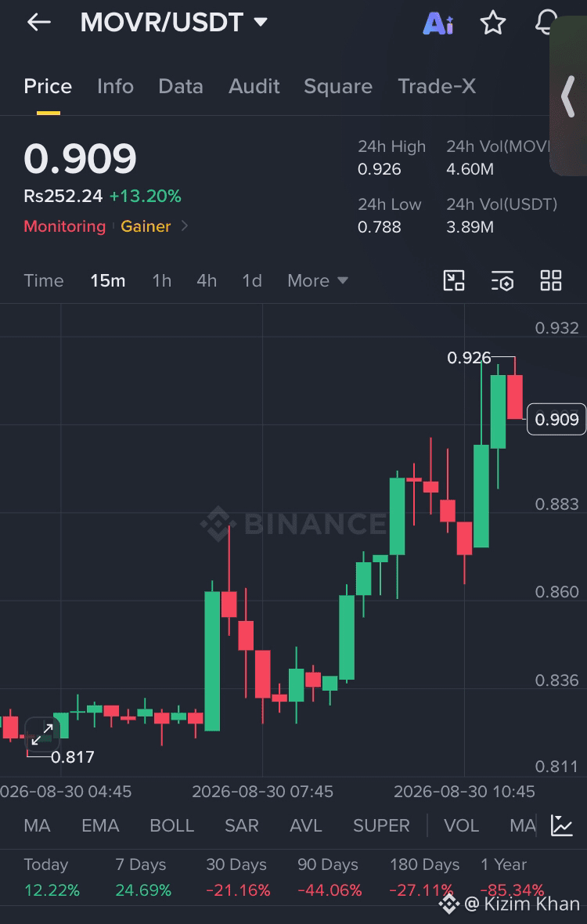Toggle the BOLL indicator

(x=172, y=825)
